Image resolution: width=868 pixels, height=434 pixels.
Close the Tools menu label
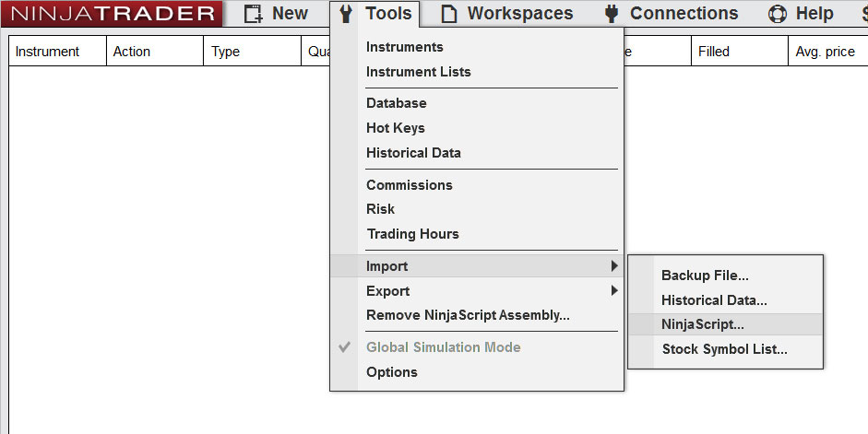[388, 13]
